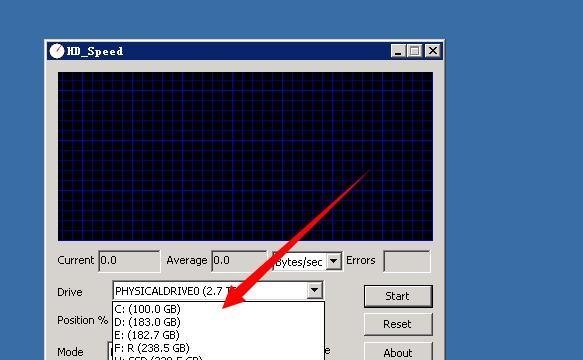
Task: Open the Drive combo box dropdown arrow
Action: [315, 290]
